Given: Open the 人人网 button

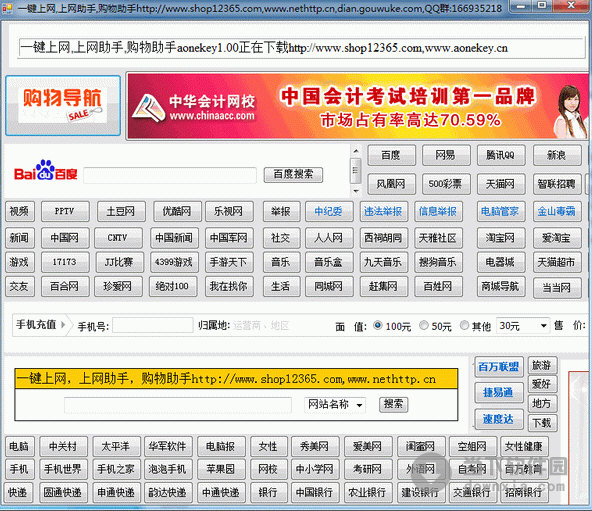Looking at the screenshot, I should [329, 238].
